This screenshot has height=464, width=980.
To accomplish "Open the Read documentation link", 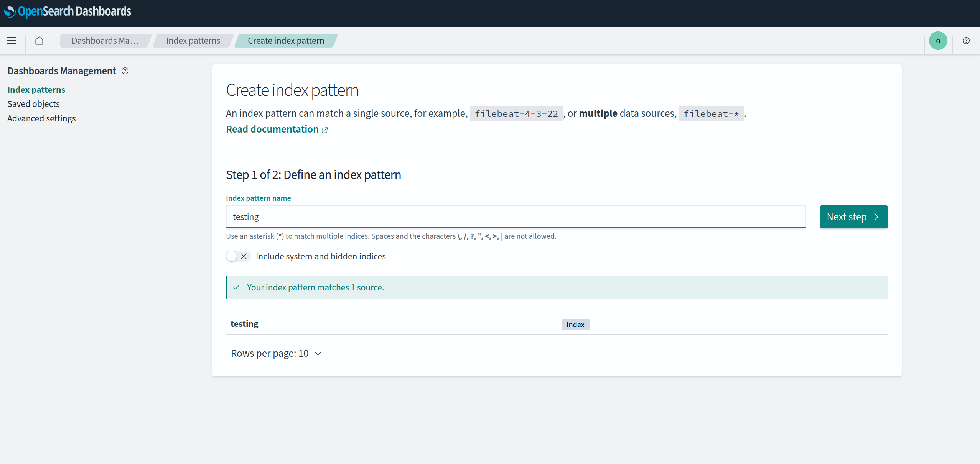I will (272, 129).
